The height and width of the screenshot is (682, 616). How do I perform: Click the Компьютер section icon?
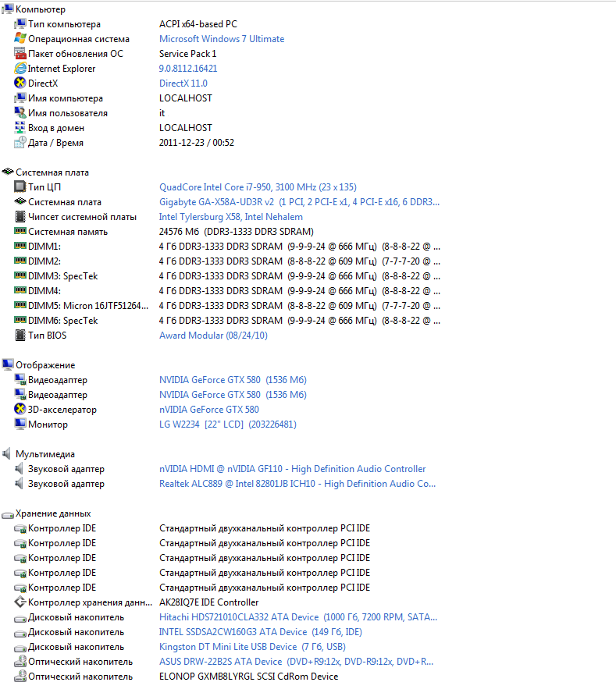[7, 9]
